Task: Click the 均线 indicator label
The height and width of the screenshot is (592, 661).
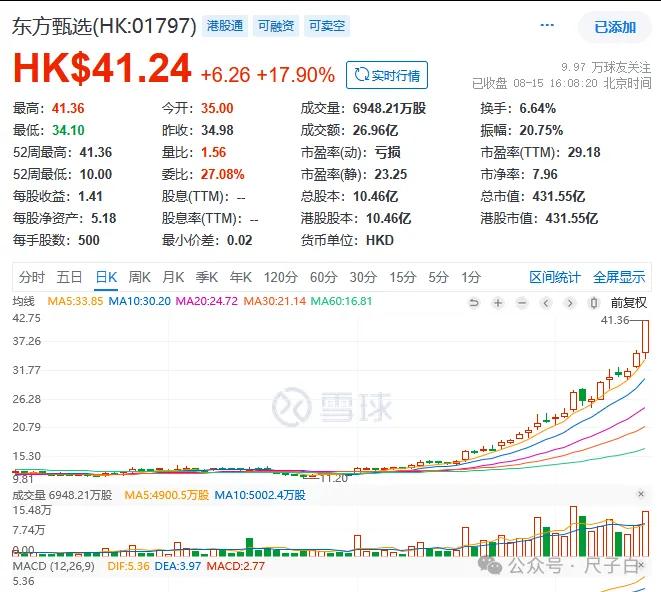Action: point(24,301)
